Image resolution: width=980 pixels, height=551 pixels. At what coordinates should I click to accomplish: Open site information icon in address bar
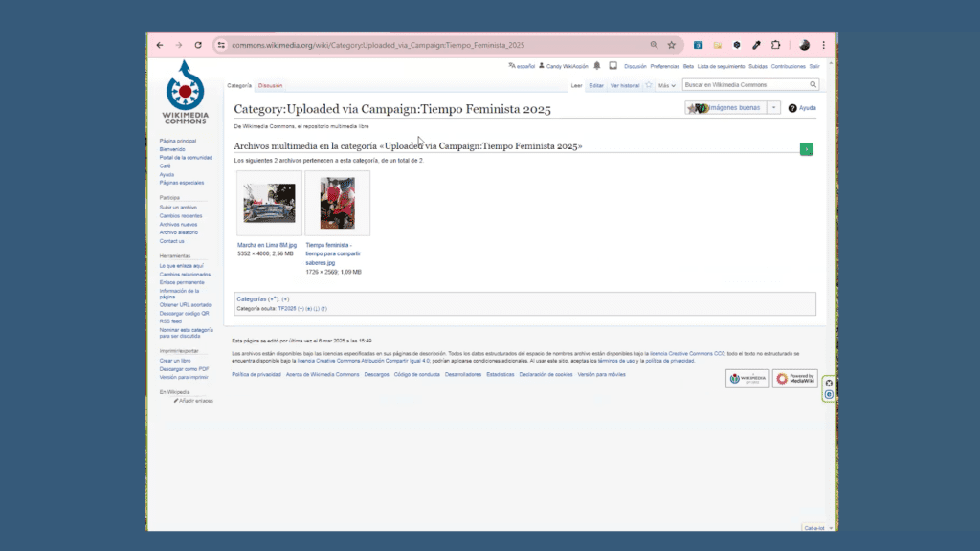click(x=221, y=45)
